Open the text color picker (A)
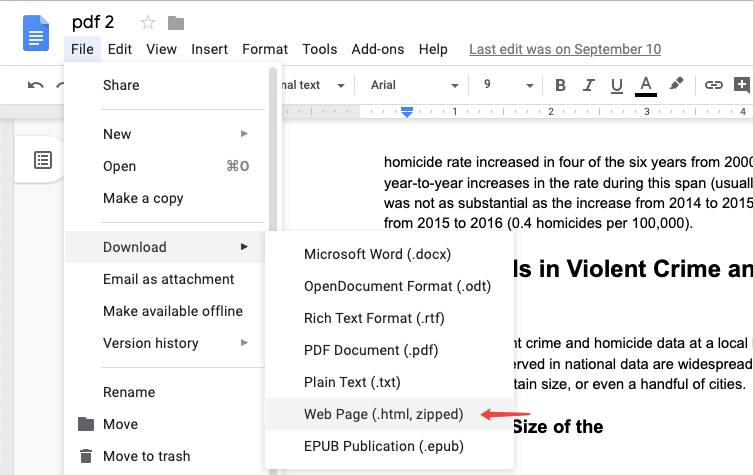 coord(646,85)
